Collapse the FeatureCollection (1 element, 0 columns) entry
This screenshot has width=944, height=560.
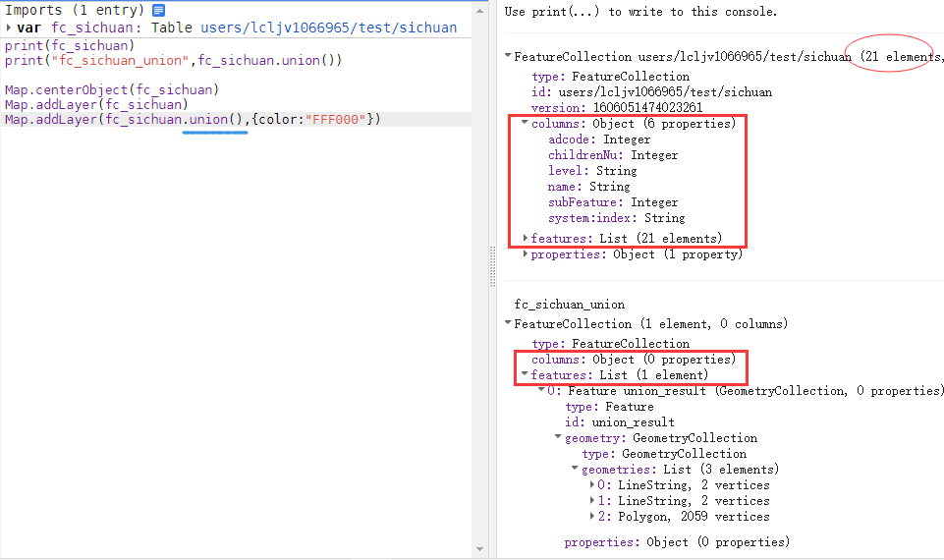point(508,323)
